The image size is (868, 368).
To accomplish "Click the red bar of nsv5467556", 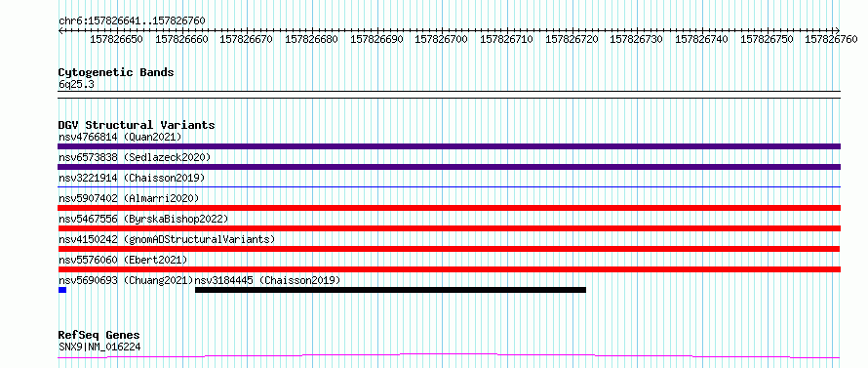I will pyautogui.click(x=449, y=228).
